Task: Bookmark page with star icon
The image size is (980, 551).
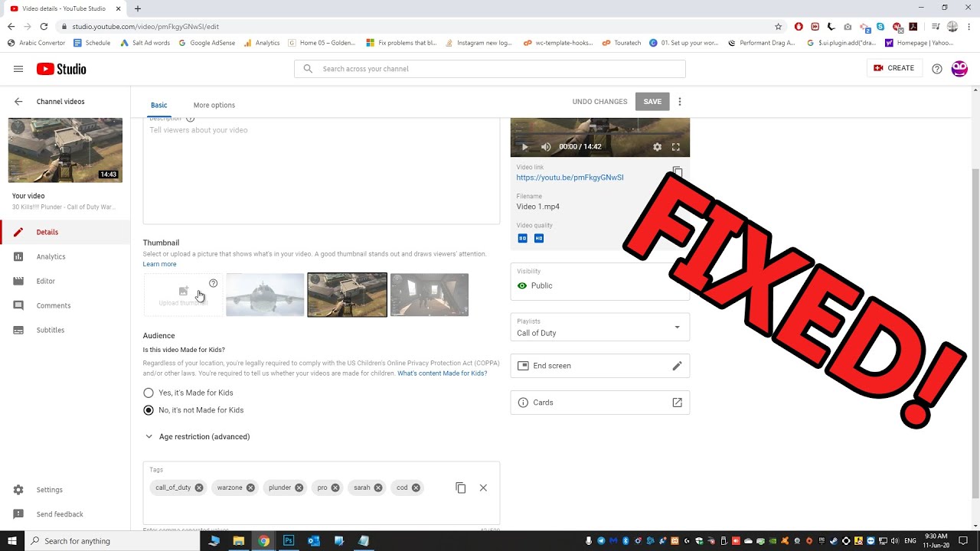Action: (x=778, y=27)
